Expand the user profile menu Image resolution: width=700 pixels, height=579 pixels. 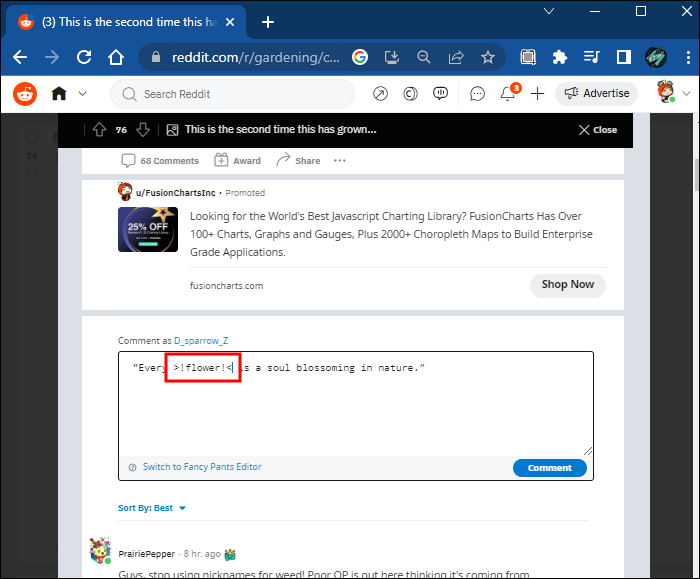click(670, 94)
